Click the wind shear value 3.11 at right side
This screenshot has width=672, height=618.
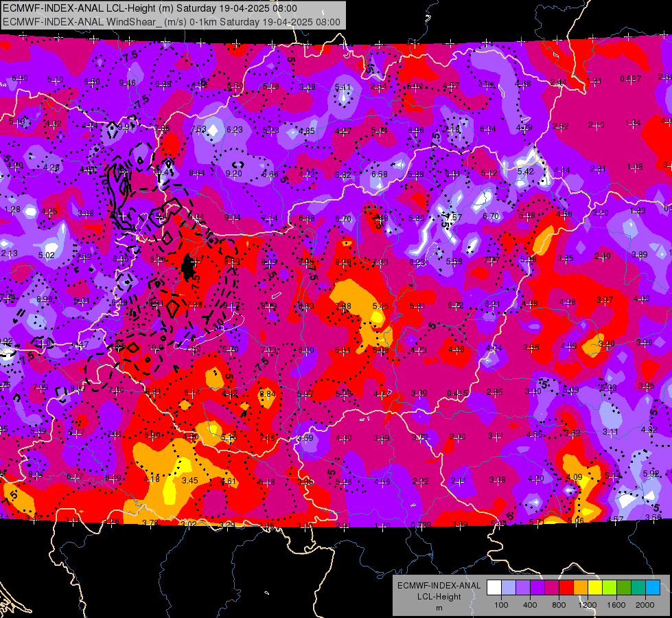point(610,431)
